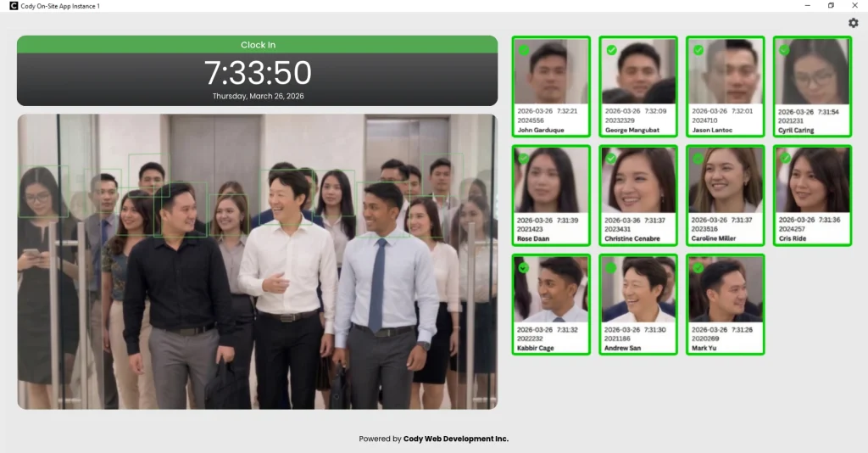Click employee ID 2021423

(530, 229)
